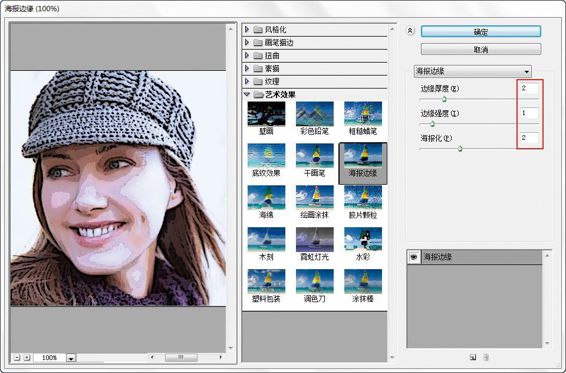Click the 海报化 value input field
566x373 pixels.
[529, 138]
